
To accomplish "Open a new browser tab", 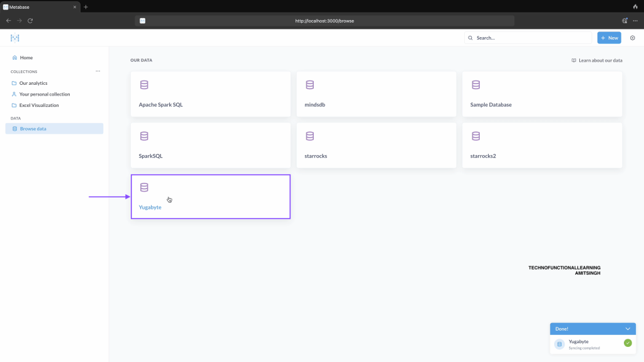I will point(86,7).
